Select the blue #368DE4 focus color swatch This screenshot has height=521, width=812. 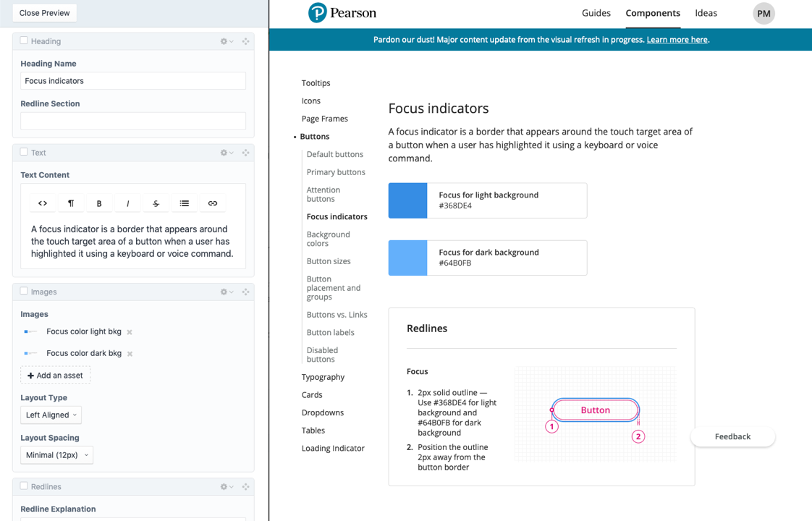click(x=407, y=200)
